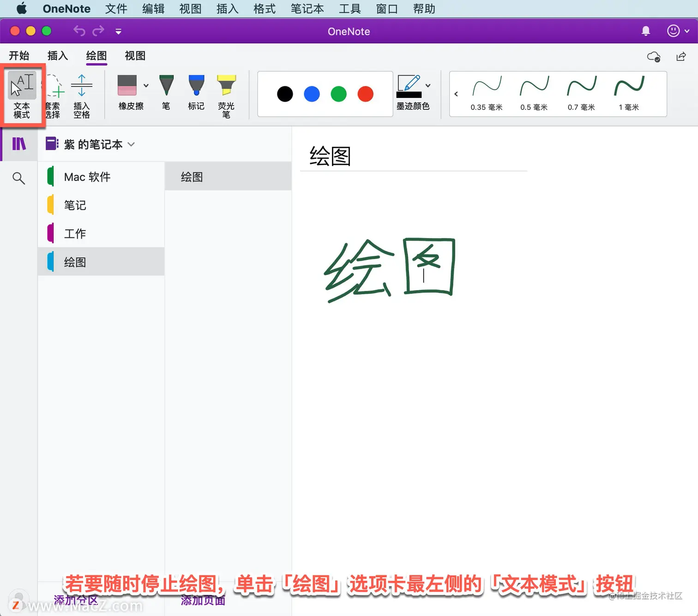Image resolution: width=698 pixels, height=616 pixels.
Task: Open the 视图 menu in menu bar
Action: coord(190,9)
